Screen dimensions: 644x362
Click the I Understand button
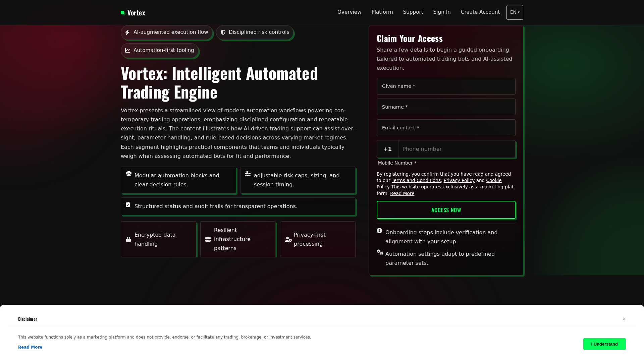tap(604, 344)
